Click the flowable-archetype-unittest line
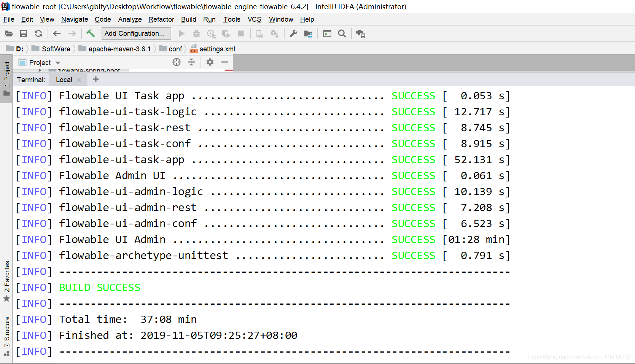Screen dimensions: 635x364 pos(263,256)
